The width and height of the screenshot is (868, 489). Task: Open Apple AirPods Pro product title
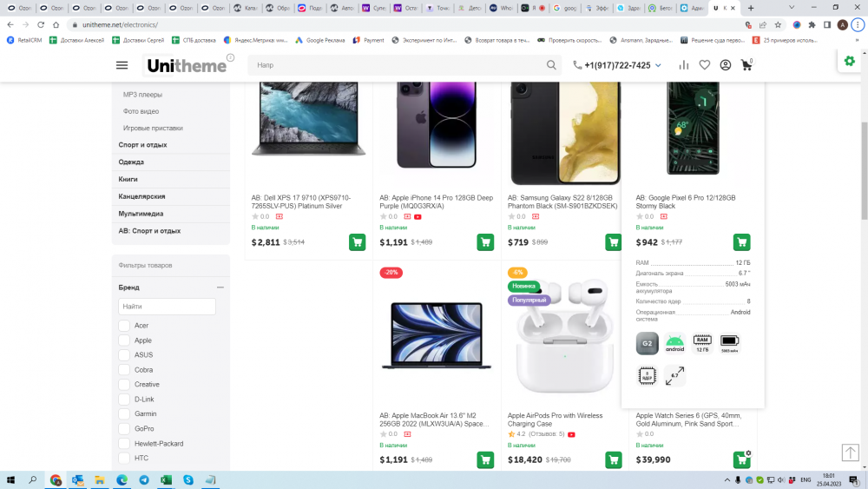pyautogui.click(x=555, y=420)
